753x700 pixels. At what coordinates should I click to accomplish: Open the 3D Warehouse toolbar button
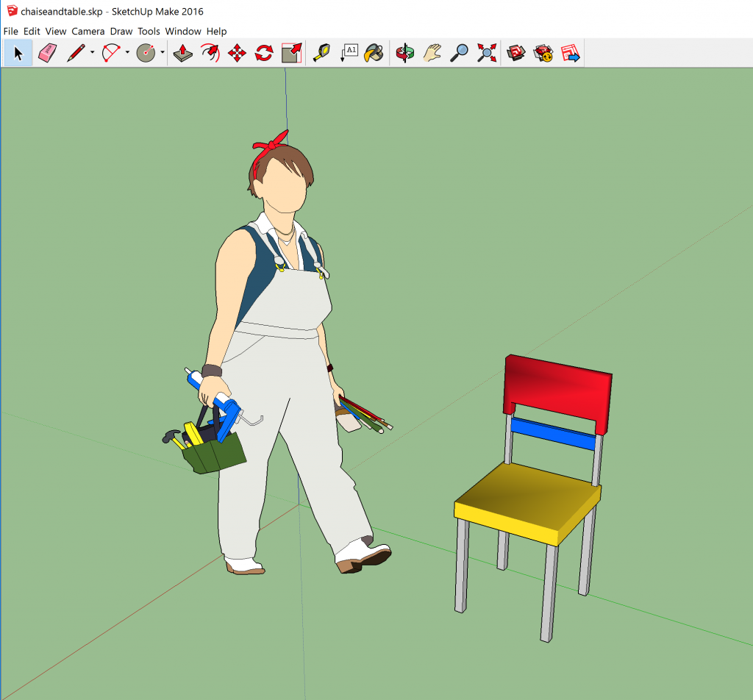point(516,53)
